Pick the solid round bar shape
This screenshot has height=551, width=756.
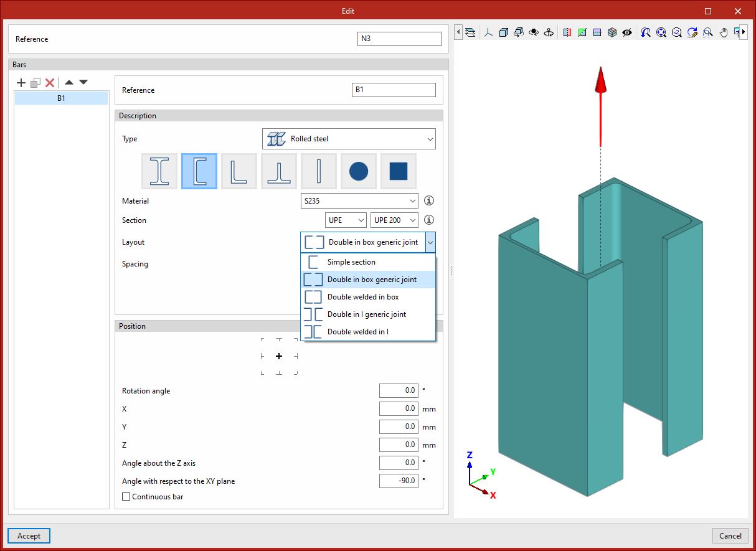359,171
